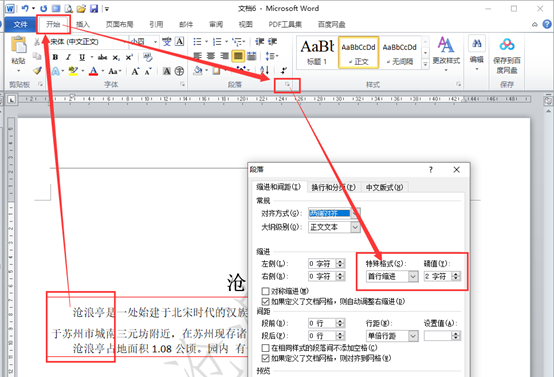Switch to 换行和分页 tab in paragraph dialog
Image resolution: width=554 pixels, height=377 pixels.
(x=333, y=187)
